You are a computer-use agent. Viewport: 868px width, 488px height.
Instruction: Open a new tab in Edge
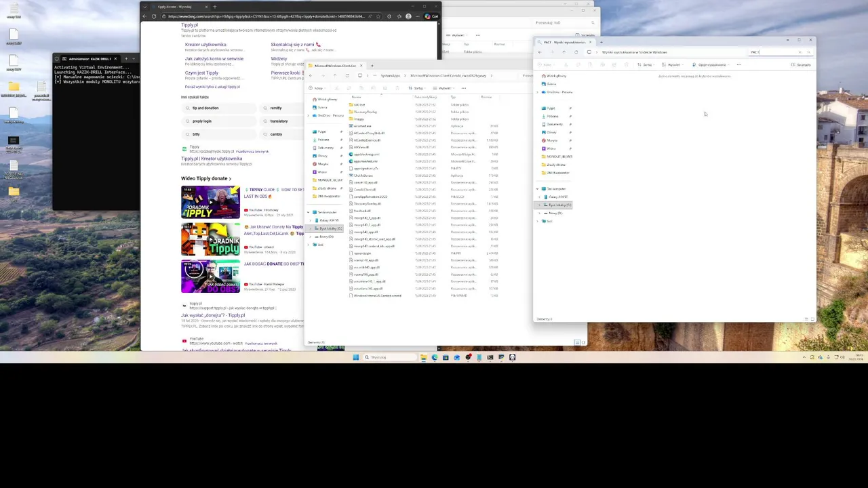click(x=214, y=7)
